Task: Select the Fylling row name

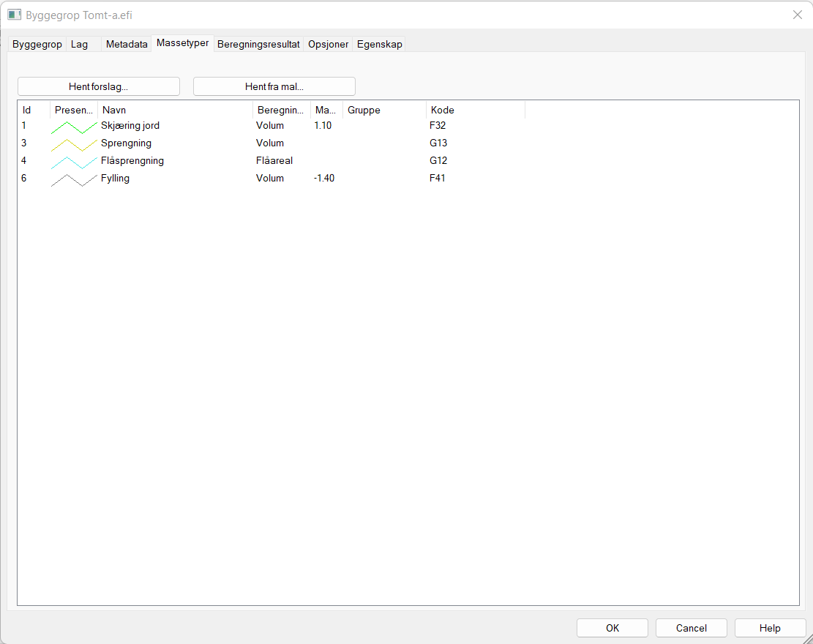Action: [x=116, y=179]
